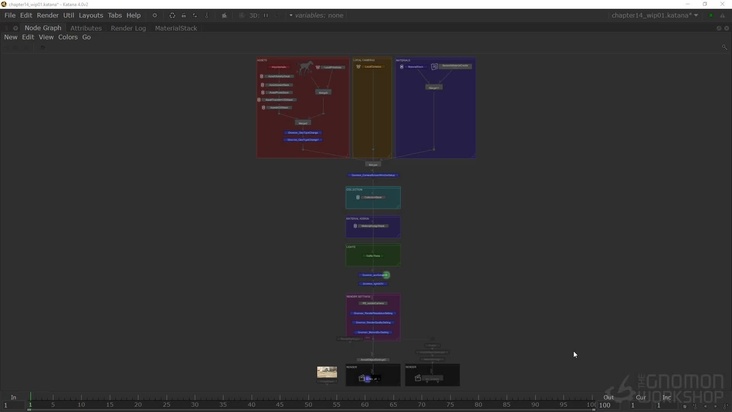Image resolution: width=732 pixels, height=412 pixels.
Task: Open the Node Graph View menu
Action: (x=46, y=37)
